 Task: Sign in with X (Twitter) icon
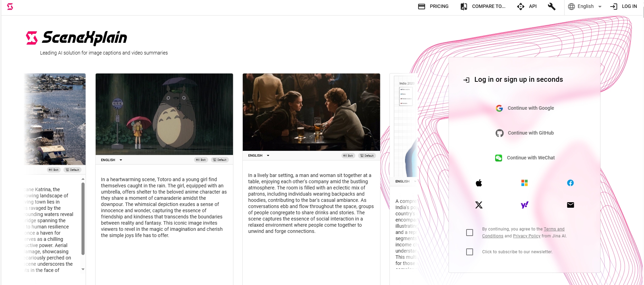tap(479, 205)
